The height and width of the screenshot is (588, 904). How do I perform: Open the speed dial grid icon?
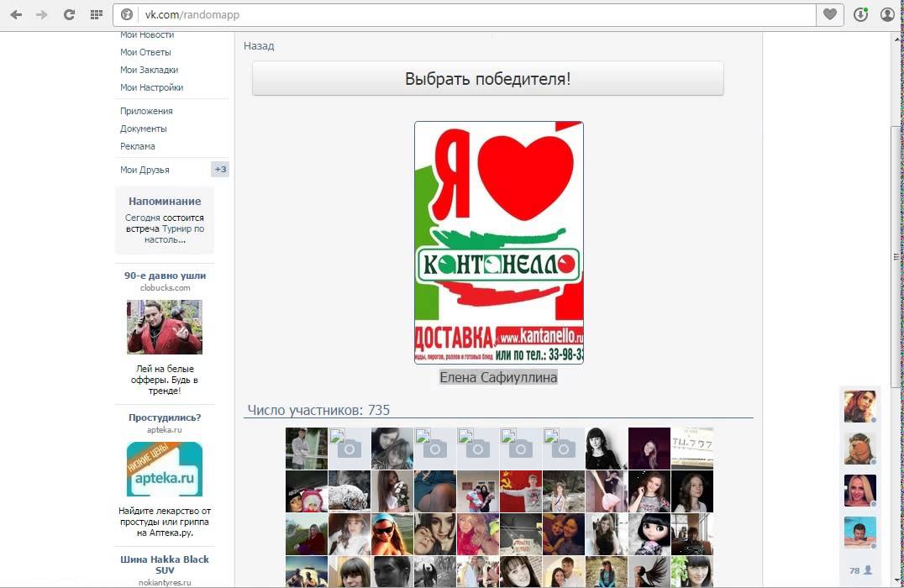97,14
